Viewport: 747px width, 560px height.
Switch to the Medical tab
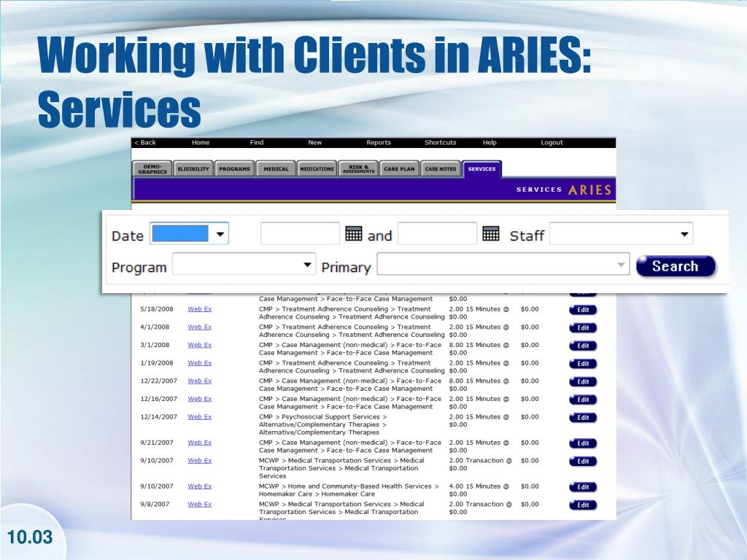(x=276, y=169)
